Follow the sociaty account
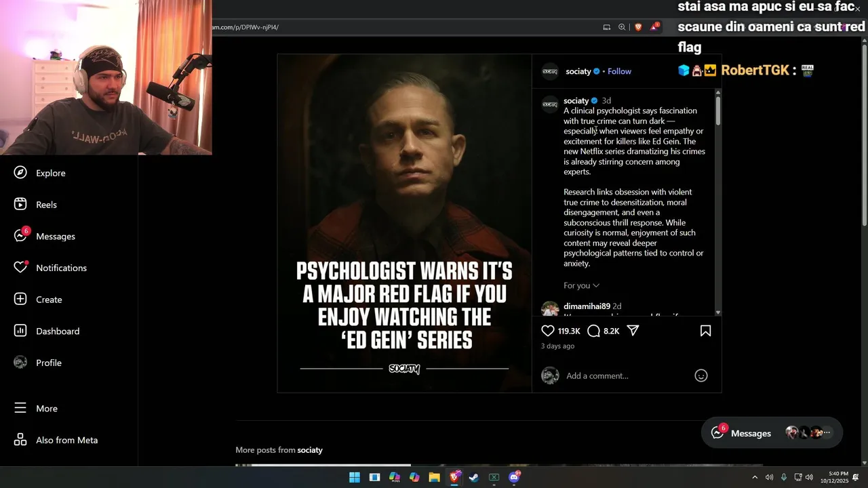Screen dimensions: 868x488 point(619,71)
